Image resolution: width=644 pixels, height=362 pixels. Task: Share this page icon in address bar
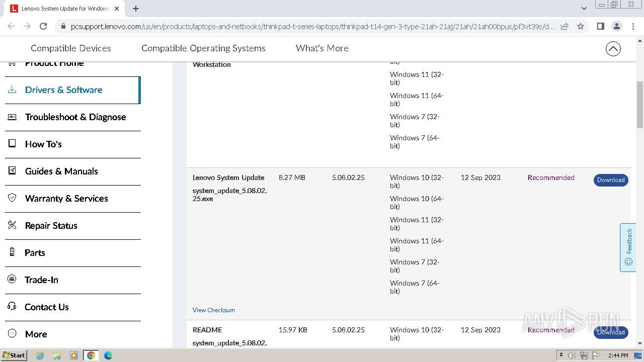pos(565,26)
